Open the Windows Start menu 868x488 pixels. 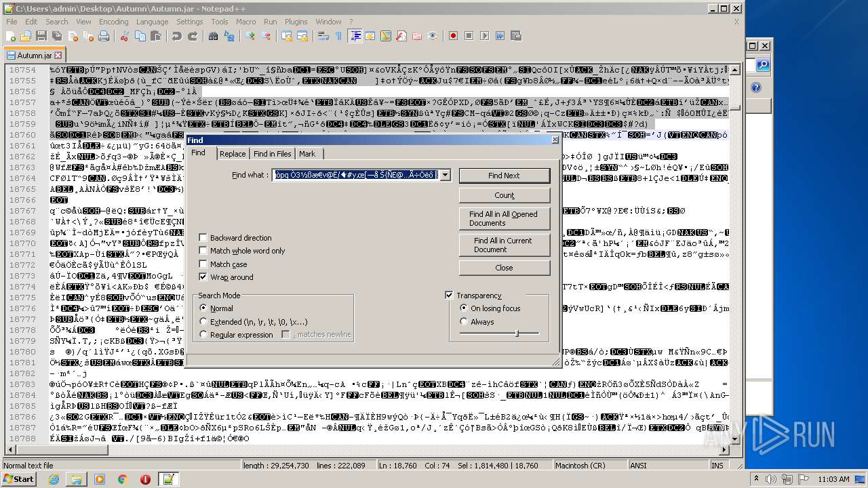(x=19, y=479)
